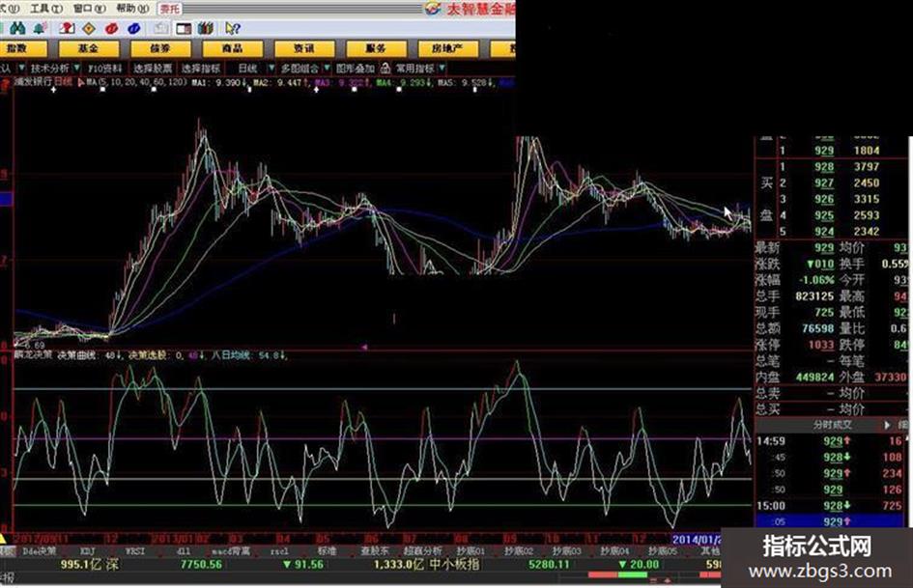Click the F10资料 toolbar item
Viewport: 913px width, 588px height.
tap(105, 69)
